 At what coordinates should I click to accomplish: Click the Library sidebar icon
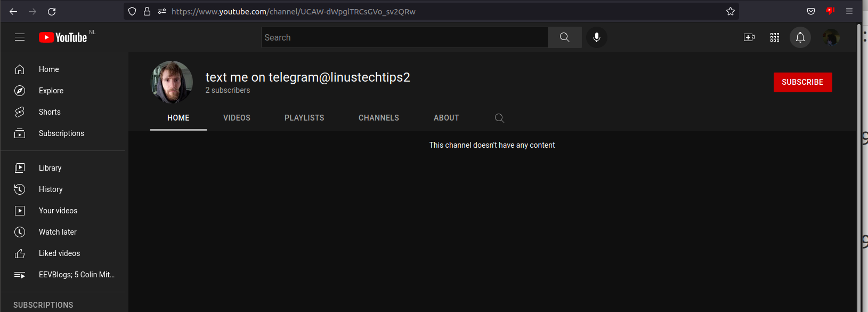click(20, 168)
